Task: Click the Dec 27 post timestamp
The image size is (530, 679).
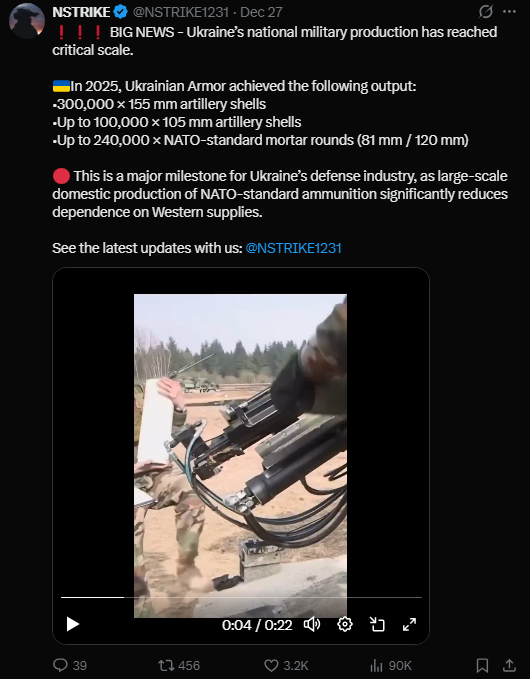Action: click(x=261, y=12)
